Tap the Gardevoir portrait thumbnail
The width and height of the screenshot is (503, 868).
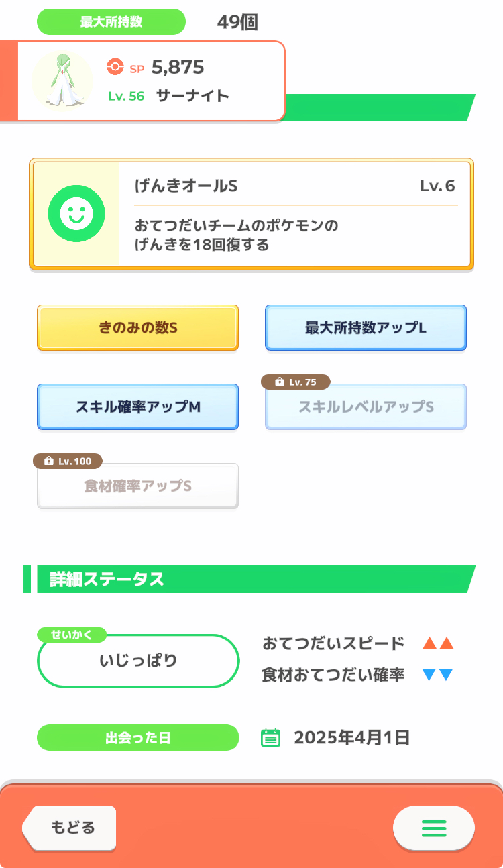coord(62,80)
